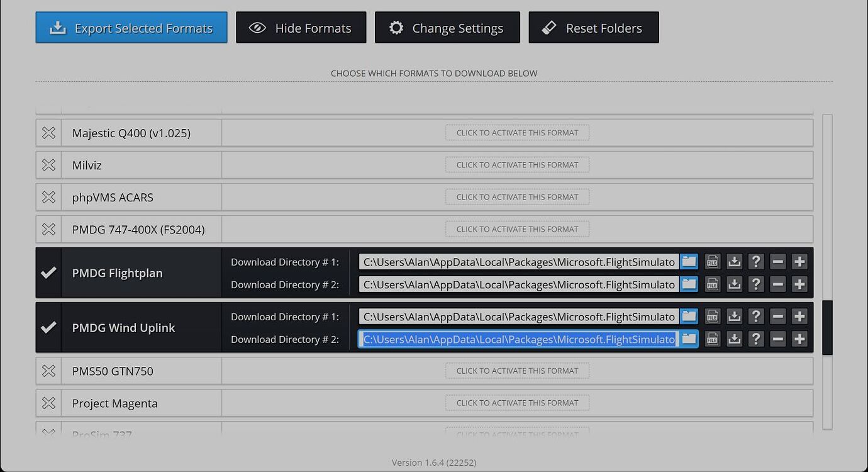Click Reset Folders button
This screenshot has width=868, height=472.
coord(593,28)
